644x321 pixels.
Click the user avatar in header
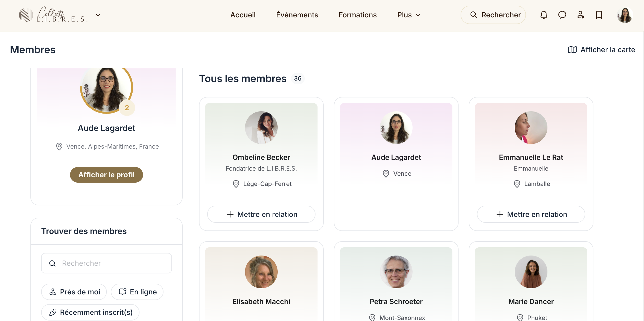click(x=625, y=15)
